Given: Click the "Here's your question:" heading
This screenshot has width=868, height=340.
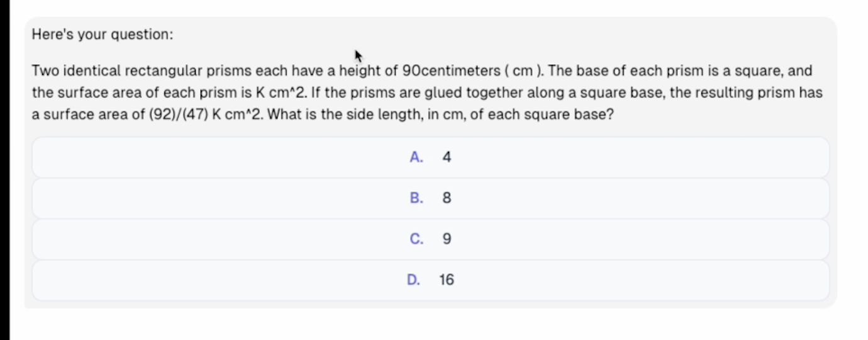Looking at the screenshot, I should click(103, 35).
